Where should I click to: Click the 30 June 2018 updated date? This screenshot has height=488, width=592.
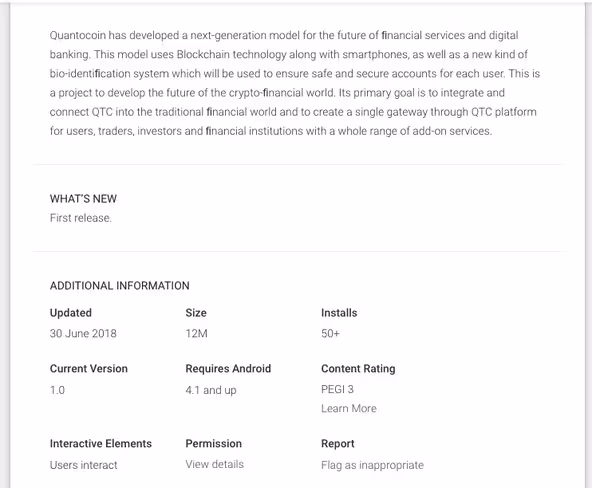(x=83, y=333)
